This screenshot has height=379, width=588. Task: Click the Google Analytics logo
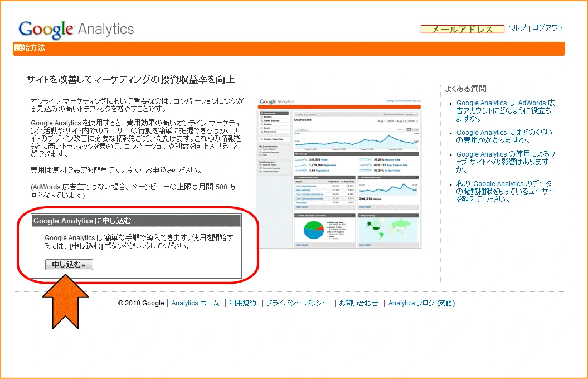pyautogui.click(x=76, y=30)
